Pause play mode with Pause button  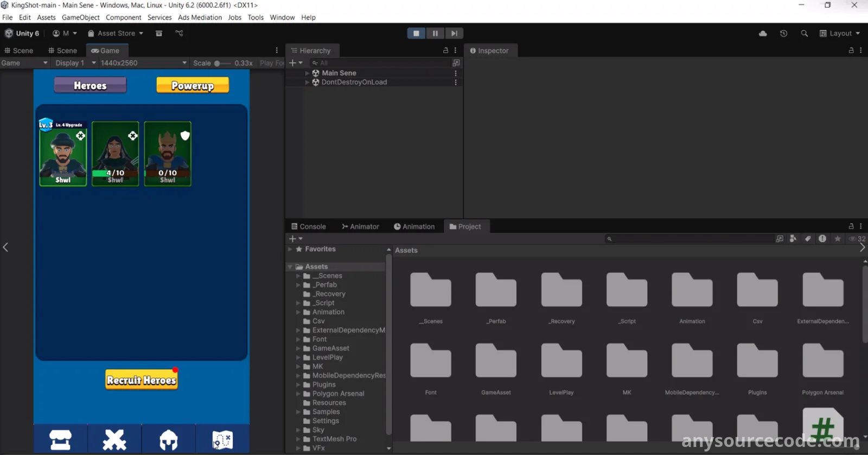point(435,34)
